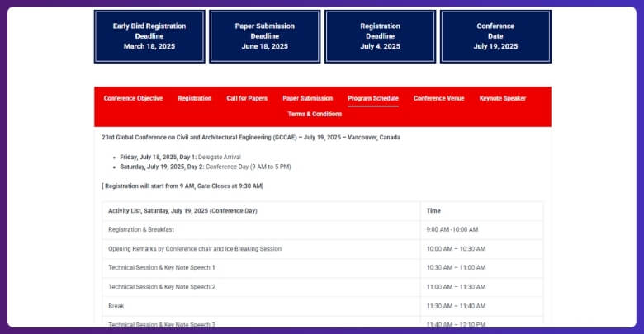Click the Saturday, July 19 Conference Day line
The image size is (644, 334).
(x=206, y=167)
